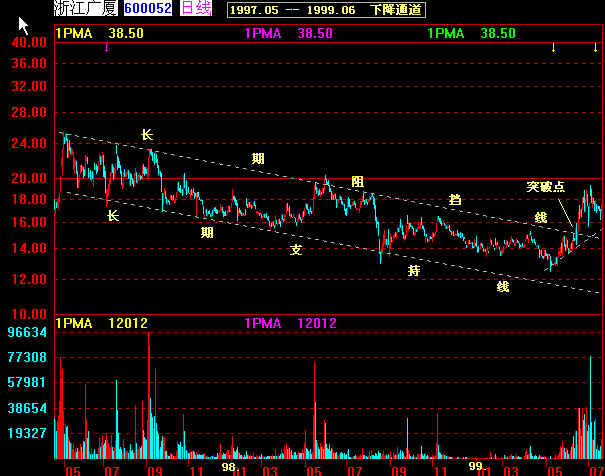
Task: Click the 日线 daily period label
Action: tap(196, 8)
